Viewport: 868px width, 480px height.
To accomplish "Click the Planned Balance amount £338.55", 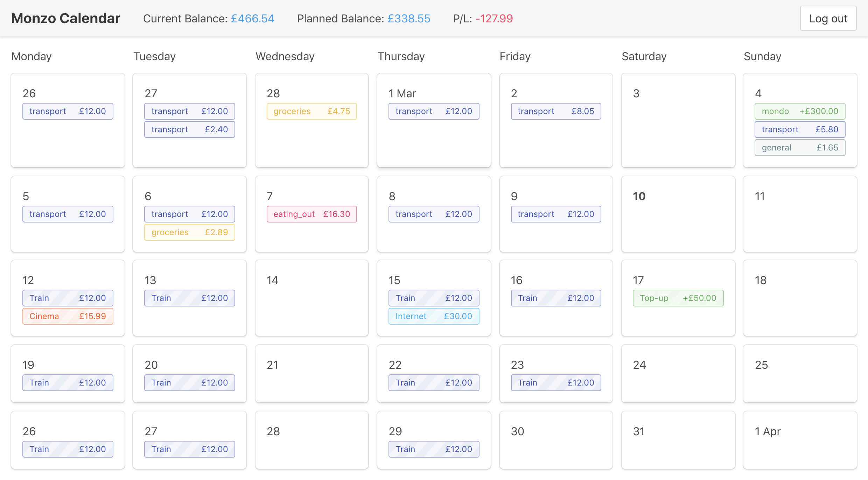I will coord(408,19).
